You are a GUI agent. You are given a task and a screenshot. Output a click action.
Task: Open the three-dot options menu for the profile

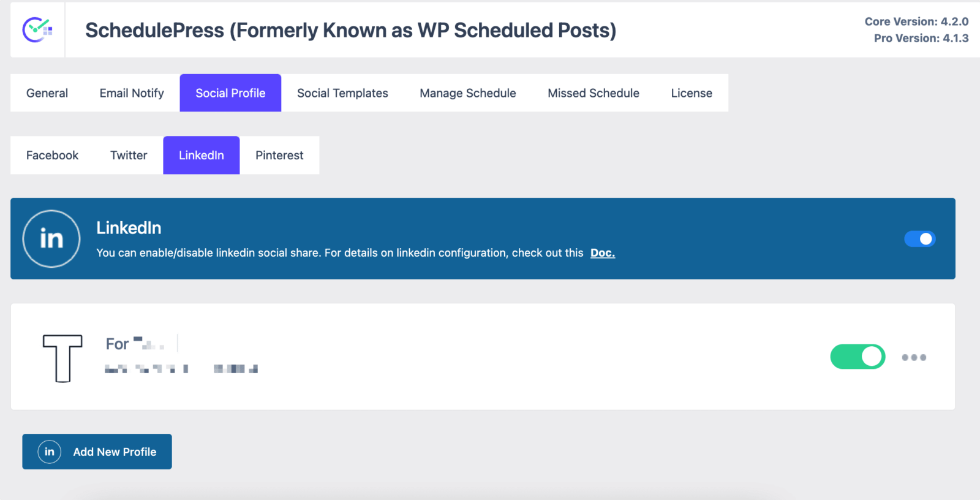[x=914, y=357]
